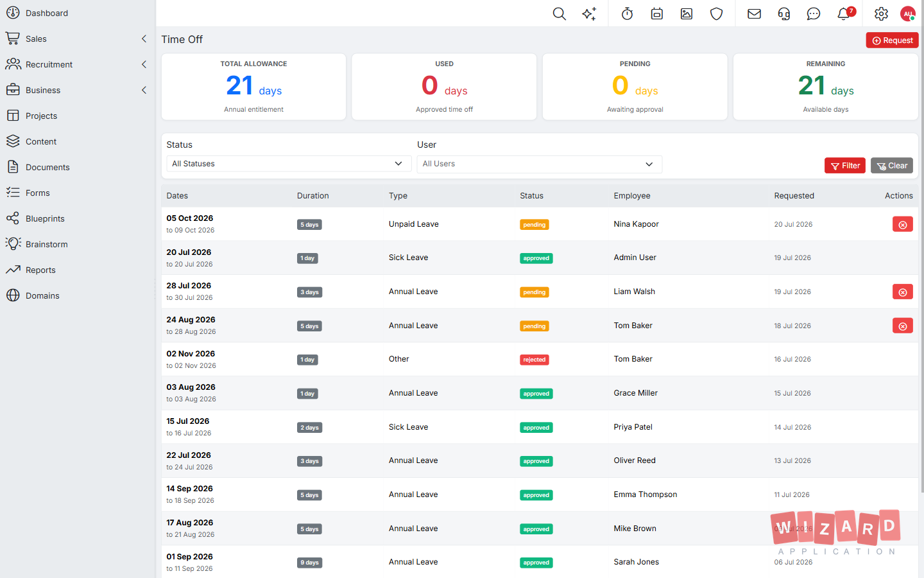Open the notifications bell icon
This screenshot has width=924, height=578.
[x=844, y=13]
